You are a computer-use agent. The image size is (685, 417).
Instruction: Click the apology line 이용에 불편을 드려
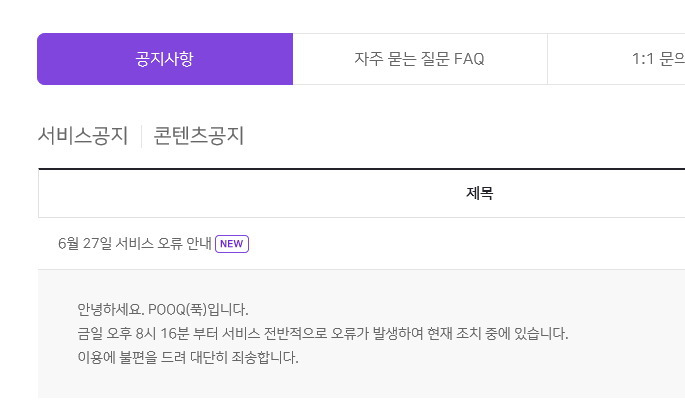pos(188,358)
